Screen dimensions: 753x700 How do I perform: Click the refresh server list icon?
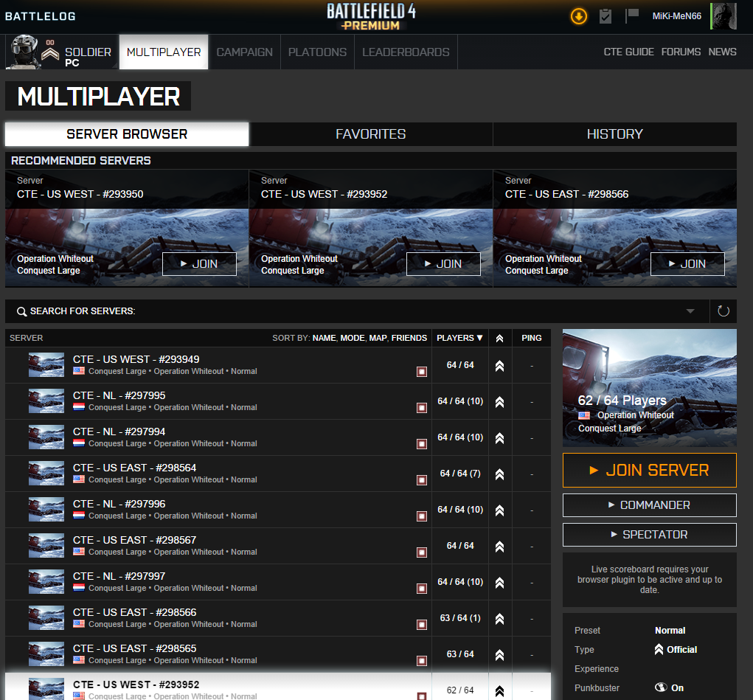[x=723, y=311]
